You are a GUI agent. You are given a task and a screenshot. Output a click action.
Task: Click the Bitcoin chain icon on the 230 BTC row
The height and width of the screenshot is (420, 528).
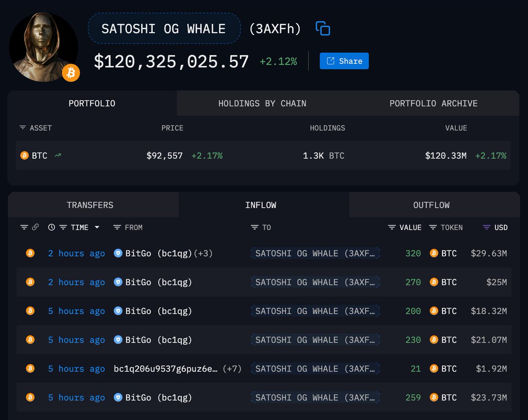(x=30, y=340)
